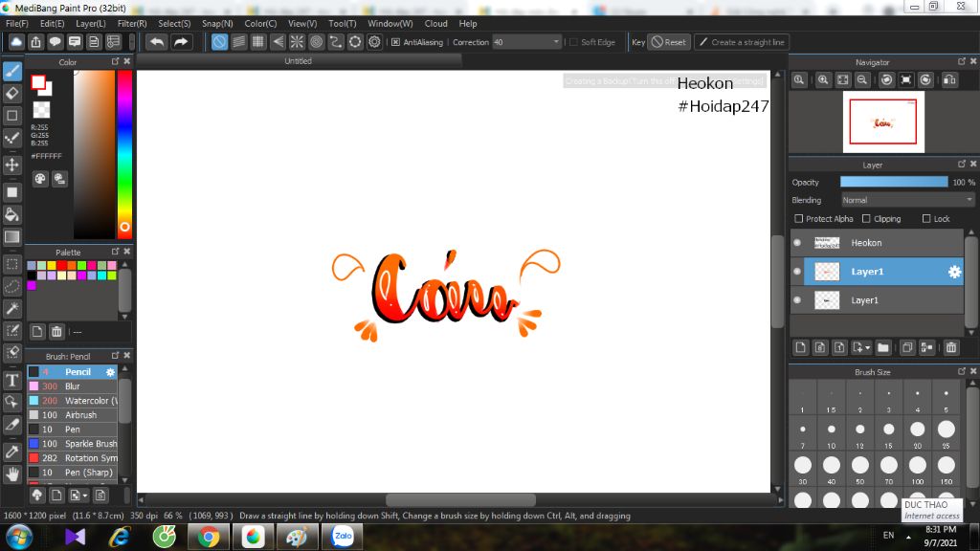The width and height of the screenshot is (980, 551).
Task: Check Protect Alpha option
Action: [x=799, y=219]
